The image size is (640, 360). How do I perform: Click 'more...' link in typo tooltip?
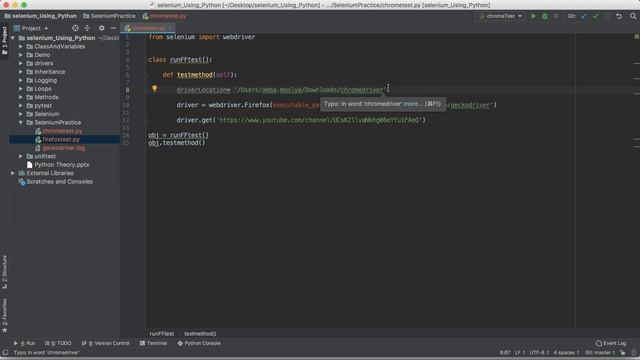tap(413, 104)
